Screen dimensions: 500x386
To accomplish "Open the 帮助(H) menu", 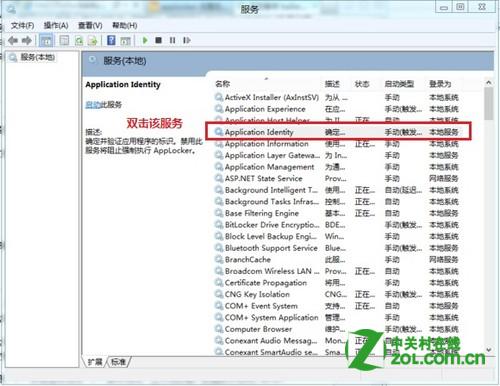I will pos(125,25).
